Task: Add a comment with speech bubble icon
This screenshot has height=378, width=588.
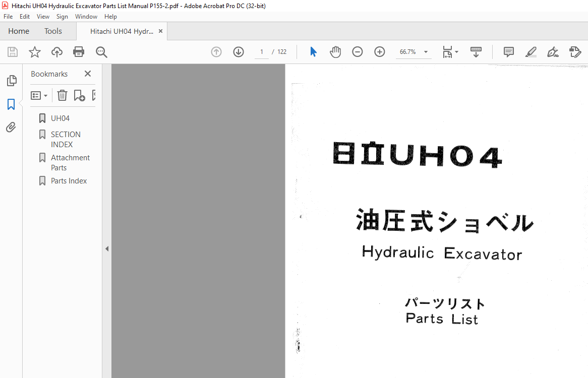Action: pyautogui.click(x=508, y=52)
